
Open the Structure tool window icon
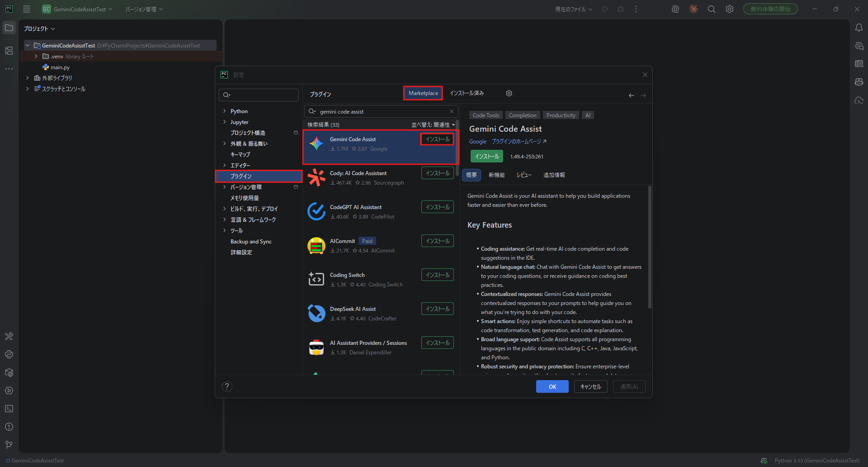pyautogui.click(x=9, y=51)
